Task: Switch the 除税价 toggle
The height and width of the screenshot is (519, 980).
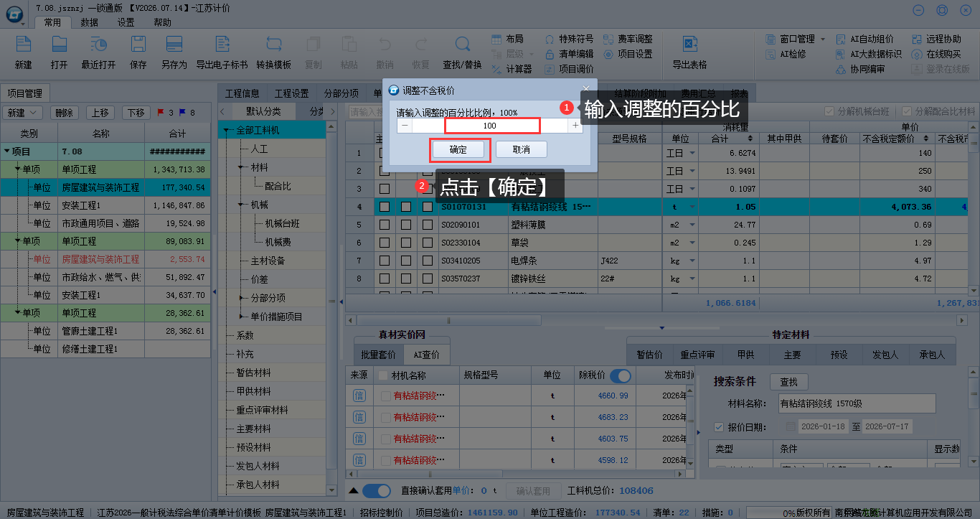Action: click(x=620, y=375)
